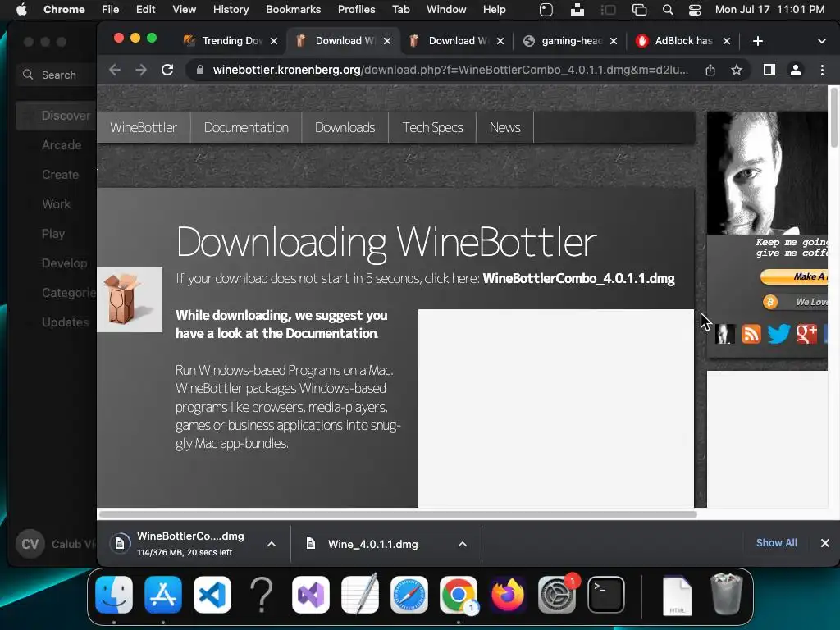
Task: Open News in site navigation
Action: point(504,127)
